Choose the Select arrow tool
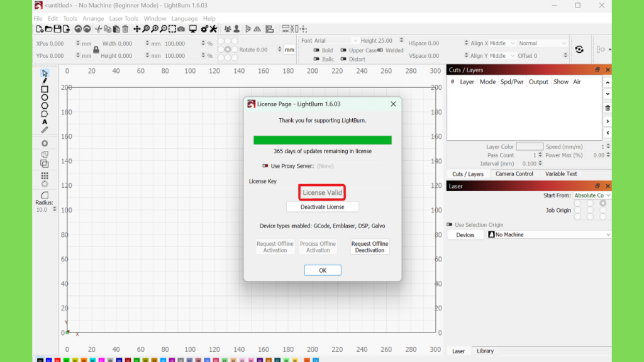This screenshot has height=362, width=644. click(x=45, y=73)
